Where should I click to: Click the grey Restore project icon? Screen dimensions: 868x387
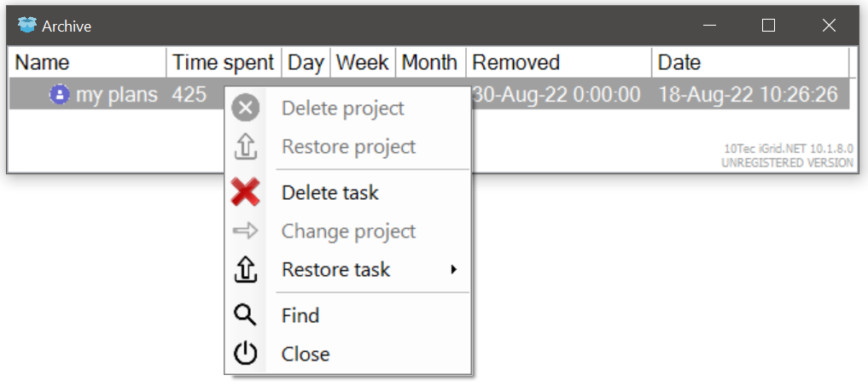click(246, 147)
